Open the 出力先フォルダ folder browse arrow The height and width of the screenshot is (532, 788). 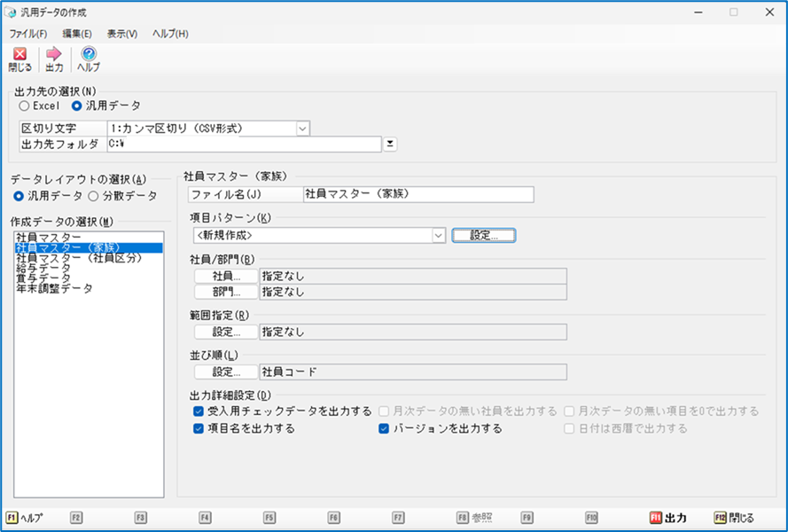[390, 144]
